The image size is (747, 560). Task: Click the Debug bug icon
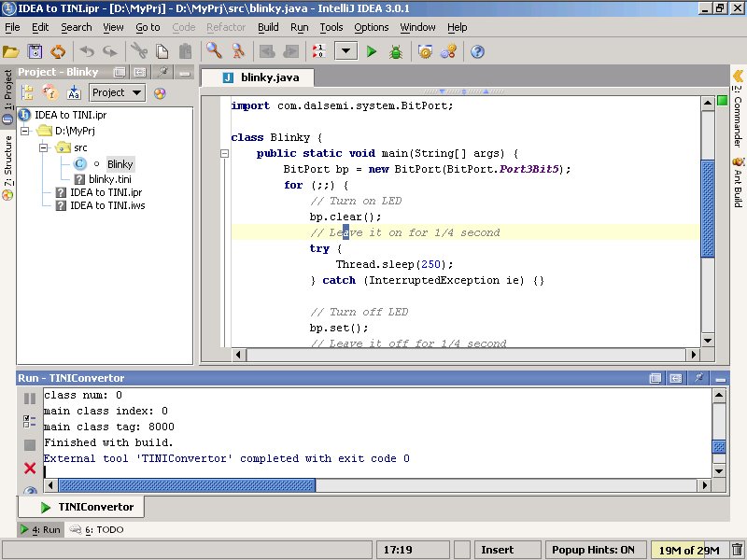[x=395, y=51]
